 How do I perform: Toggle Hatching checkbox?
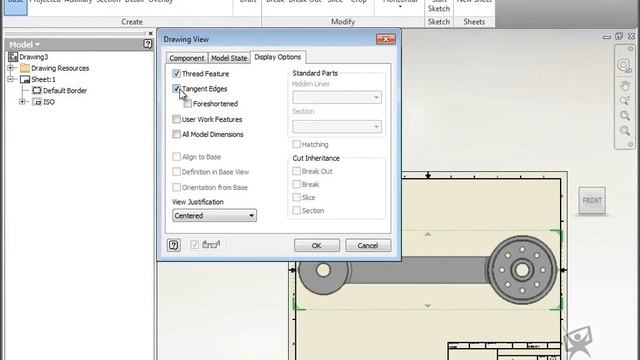(297, 144)
